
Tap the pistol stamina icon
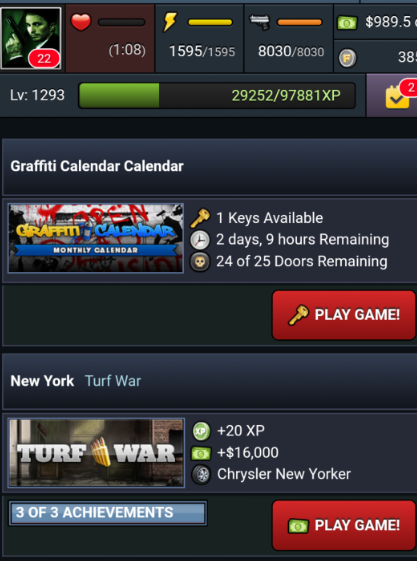coord(260,22)
